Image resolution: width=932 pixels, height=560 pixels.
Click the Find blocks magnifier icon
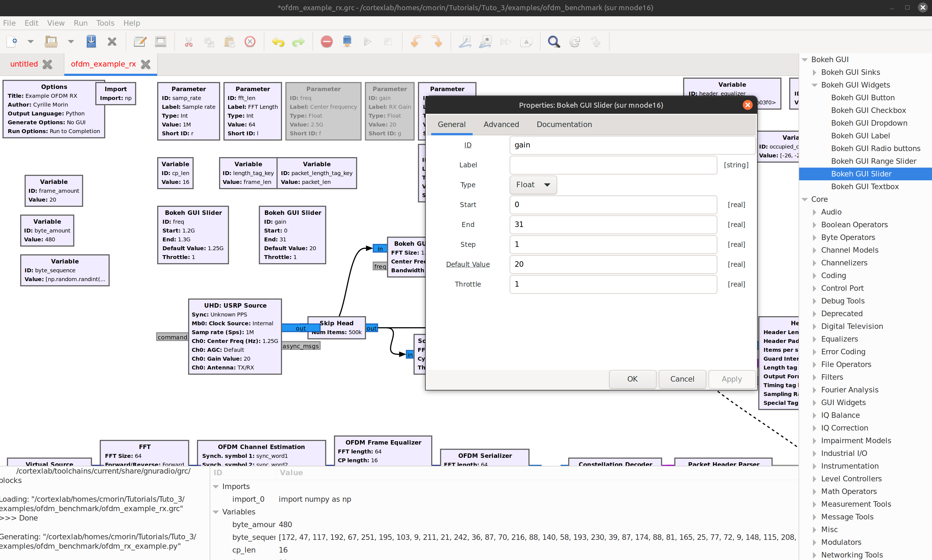[553, 41]
